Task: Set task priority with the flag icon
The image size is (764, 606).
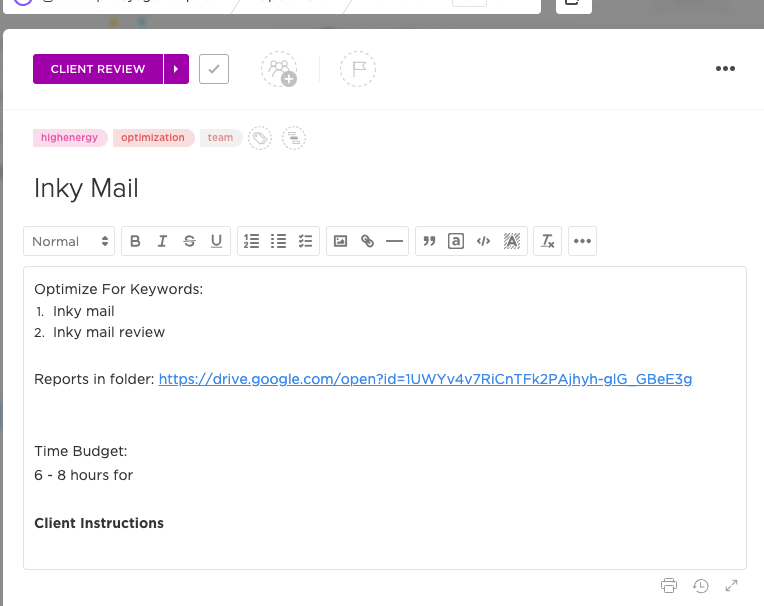Action: pyautogui.click(x=357, y=69)
